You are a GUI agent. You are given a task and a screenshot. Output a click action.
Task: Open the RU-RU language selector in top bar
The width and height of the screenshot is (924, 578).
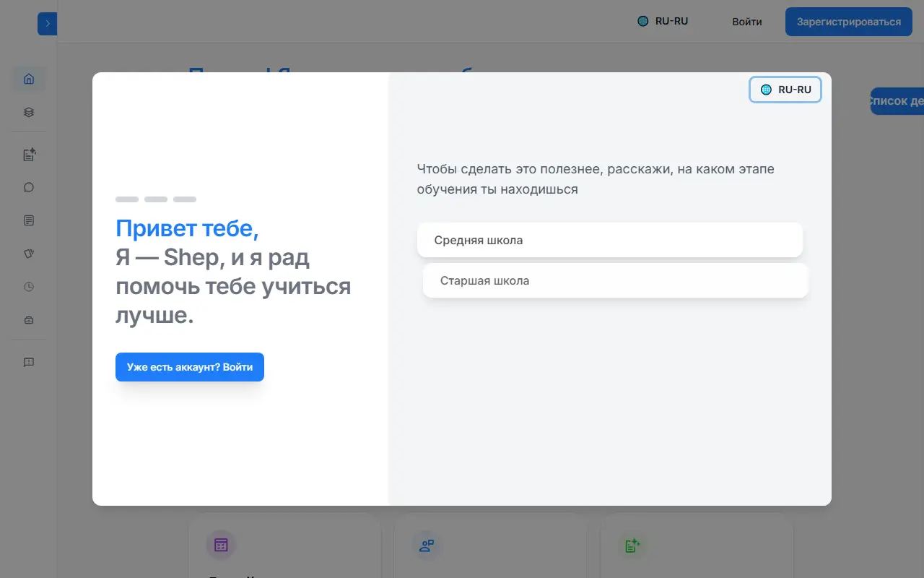(x=663, y=21)
